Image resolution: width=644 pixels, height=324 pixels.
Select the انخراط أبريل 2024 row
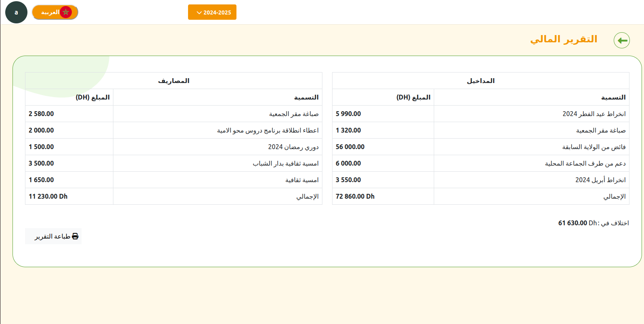click(x=481, y=180)
